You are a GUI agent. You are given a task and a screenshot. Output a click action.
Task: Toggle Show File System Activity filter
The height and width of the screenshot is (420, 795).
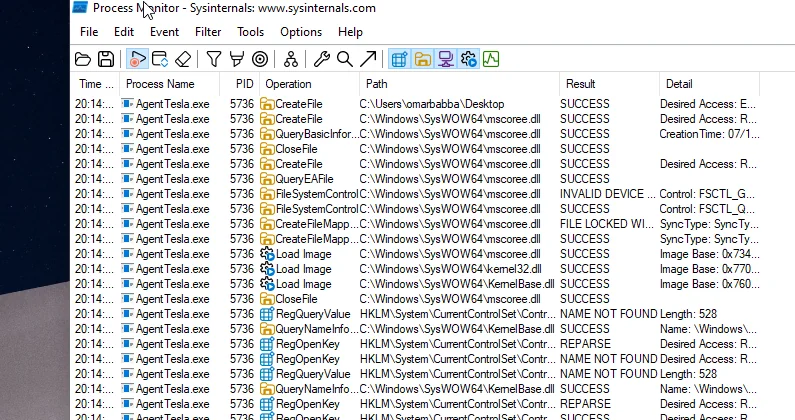tap(422, 59)
